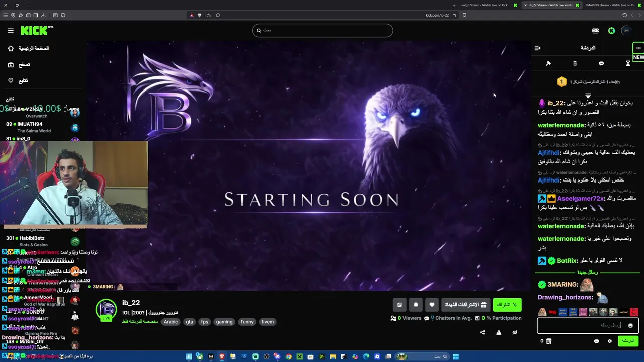Click the news panel icon beside the bell
Viewport: 644px width, 362px height.
click(x=399, y=305)
